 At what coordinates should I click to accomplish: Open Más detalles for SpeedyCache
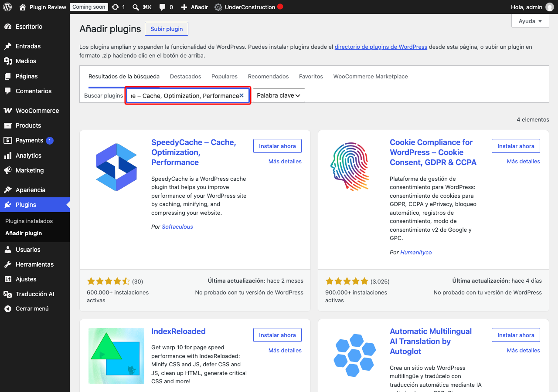pyautogui.click(x=285, y=161)
